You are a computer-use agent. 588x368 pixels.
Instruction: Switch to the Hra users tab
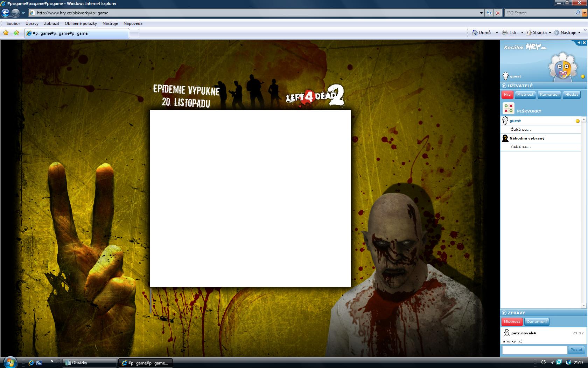pyautogui.click(x=507, y=95)
